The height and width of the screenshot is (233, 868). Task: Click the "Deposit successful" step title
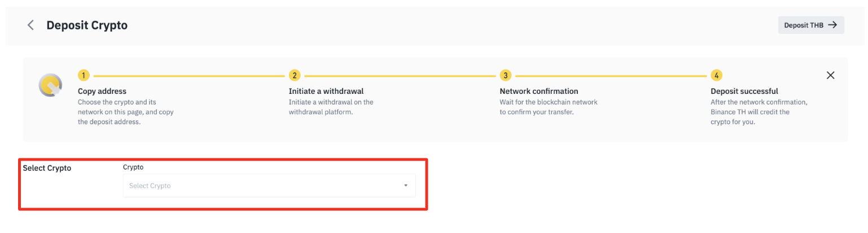coord(744,91)
